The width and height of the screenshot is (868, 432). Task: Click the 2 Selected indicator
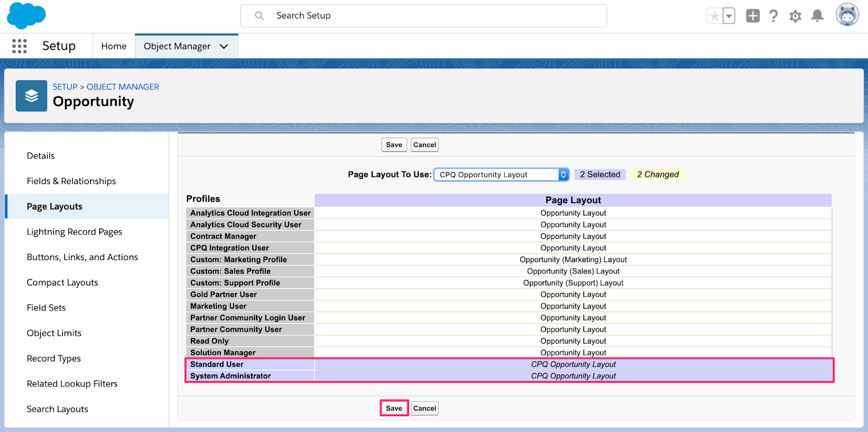tap(600, 174)
